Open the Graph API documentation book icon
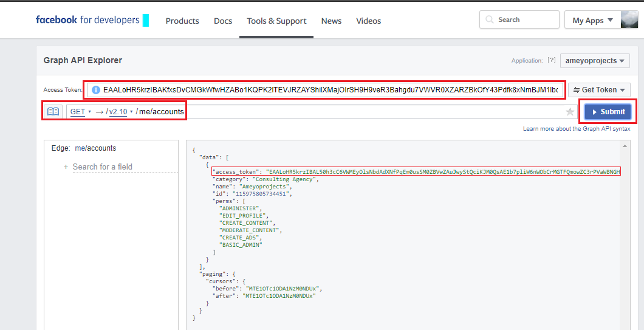The width and height of the screenshot is (644, 330). [x=53, y=111]
